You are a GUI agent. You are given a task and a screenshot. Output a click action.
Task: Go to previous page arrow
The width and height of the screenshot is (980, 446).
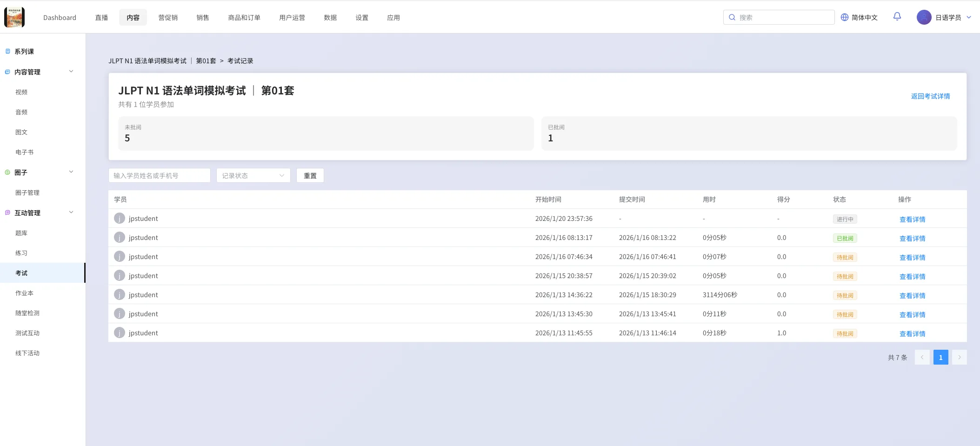(922, 357)
